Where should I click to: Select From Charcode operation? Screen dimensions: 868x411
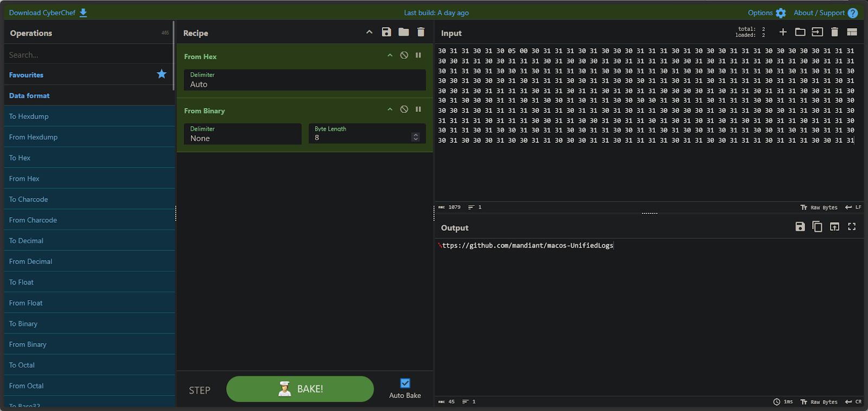[90, 220]
